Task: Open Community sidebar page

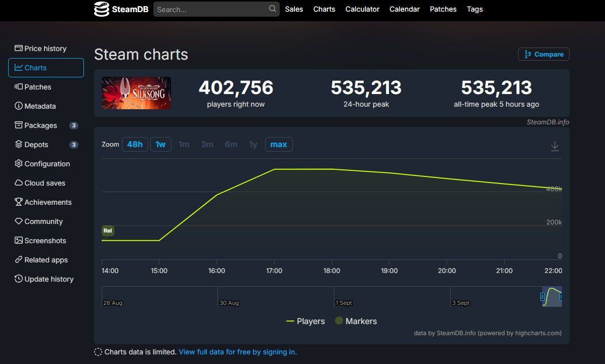Action: (x=46, y=221)
